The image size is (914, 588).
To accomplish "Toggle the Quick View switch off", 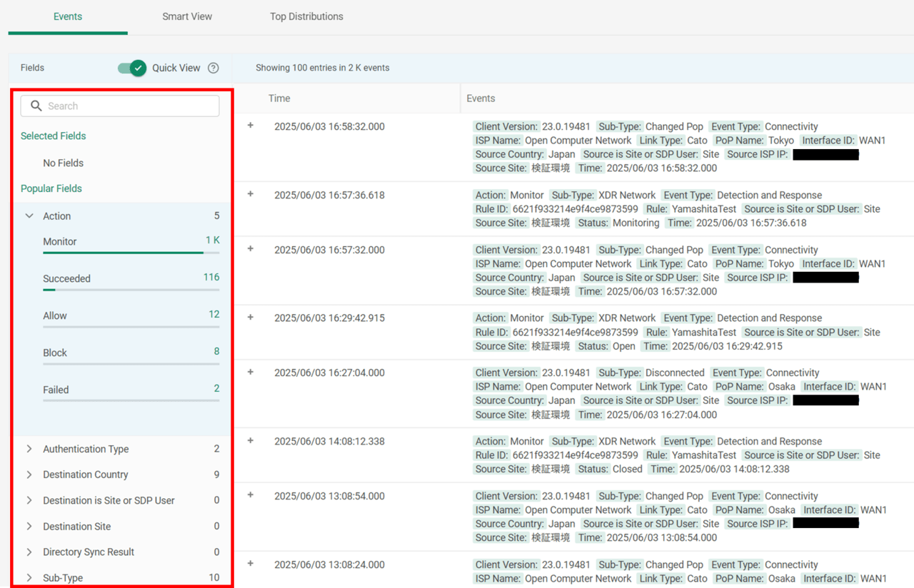I will pos(132,68).
